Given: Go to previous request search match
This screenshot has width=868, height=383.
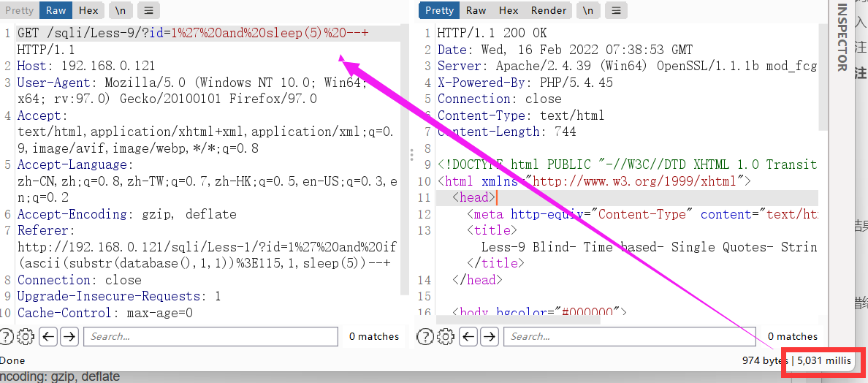Looking at the screenshot, I should [x=49, y=336].
